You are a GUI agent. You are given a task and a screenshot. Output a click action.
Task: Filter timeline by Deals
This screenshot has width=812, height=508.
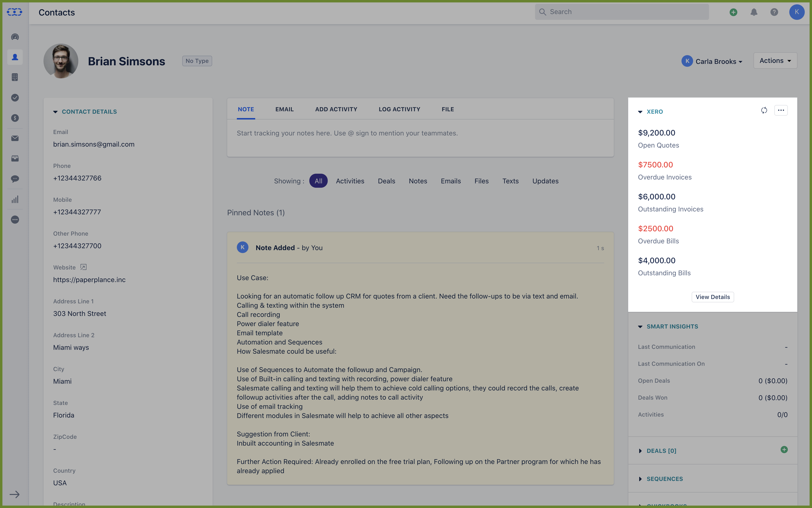pos(386,181)
